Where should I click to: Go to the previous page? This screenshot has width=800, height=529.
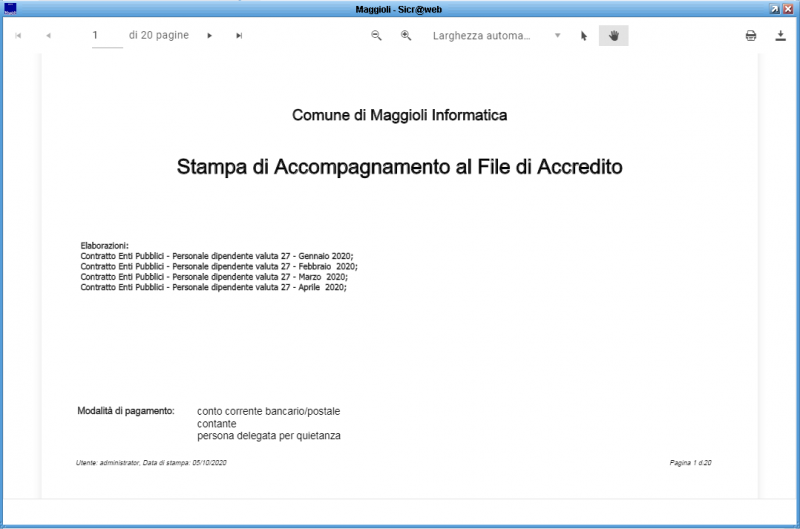[48, 36]
